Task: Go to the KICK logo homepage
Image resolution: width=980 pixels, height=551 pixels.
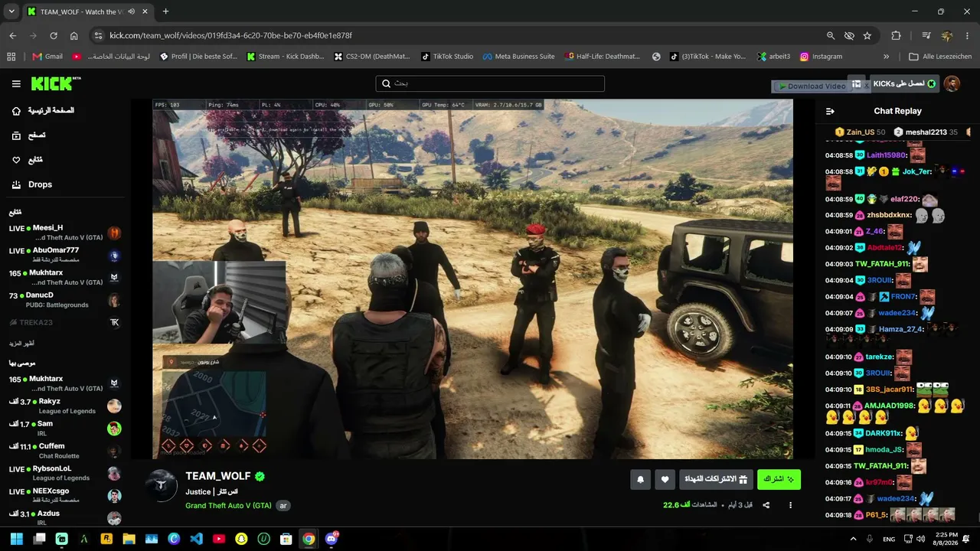Action: tap(56, 83)
